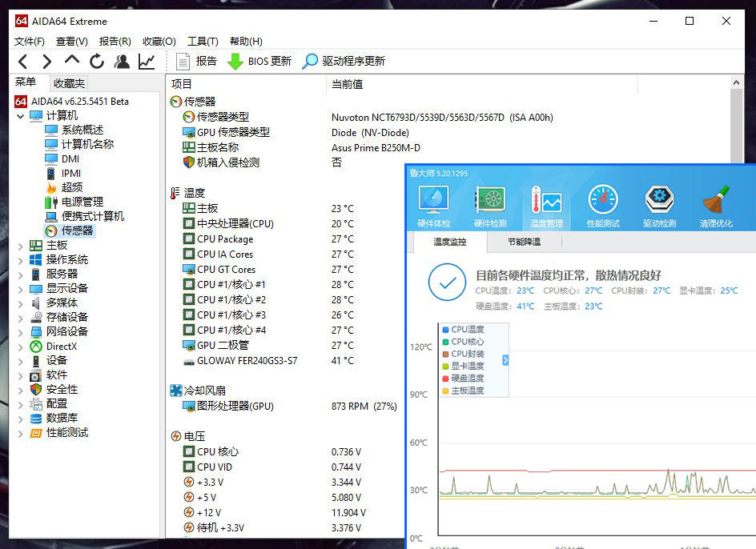Click the back navigation arrow in AIDA64

click(x=22, y=61)
